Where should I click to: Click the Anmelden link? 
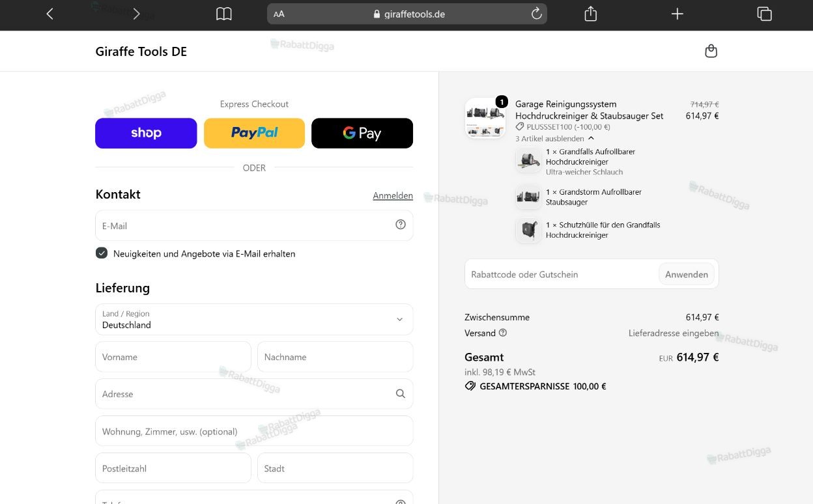[393, 195]
